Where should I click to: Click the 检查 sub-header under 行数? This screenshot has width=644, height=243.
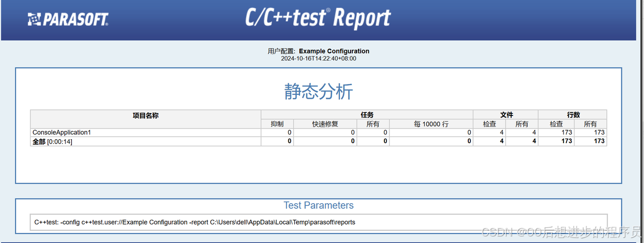(556, 124)
